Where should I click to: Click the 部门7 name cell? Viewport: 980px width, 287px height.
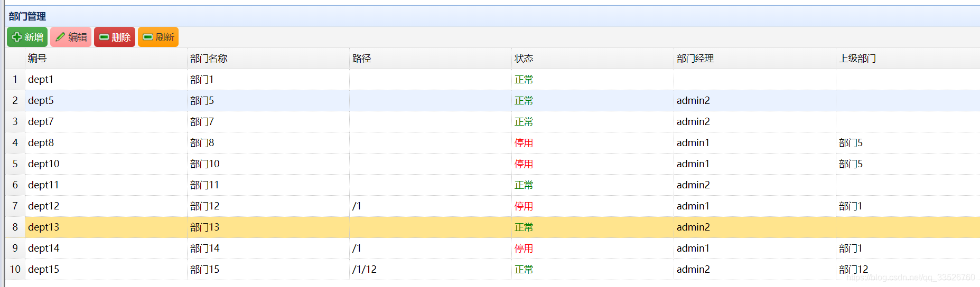tap(268, 121)
